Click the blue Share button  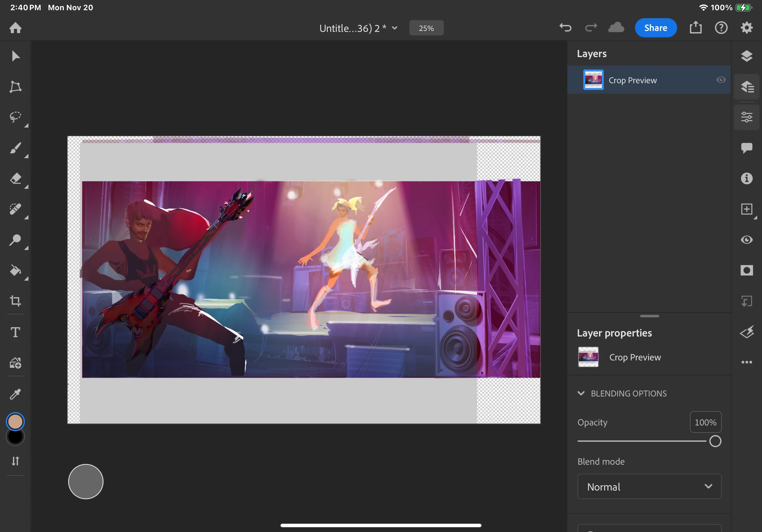(655, 28)
